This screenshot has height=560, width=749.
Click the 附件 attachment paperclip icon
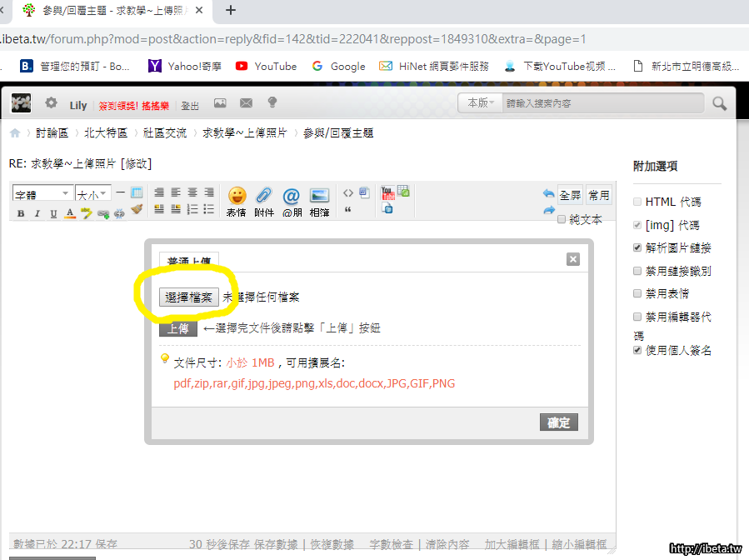(263, 198)
